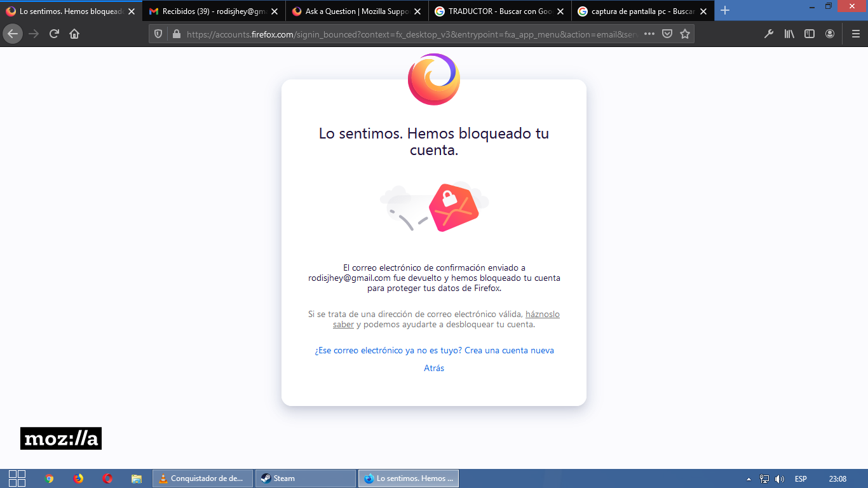Open File Explorer from the taskbar

[x=136, y=478]
